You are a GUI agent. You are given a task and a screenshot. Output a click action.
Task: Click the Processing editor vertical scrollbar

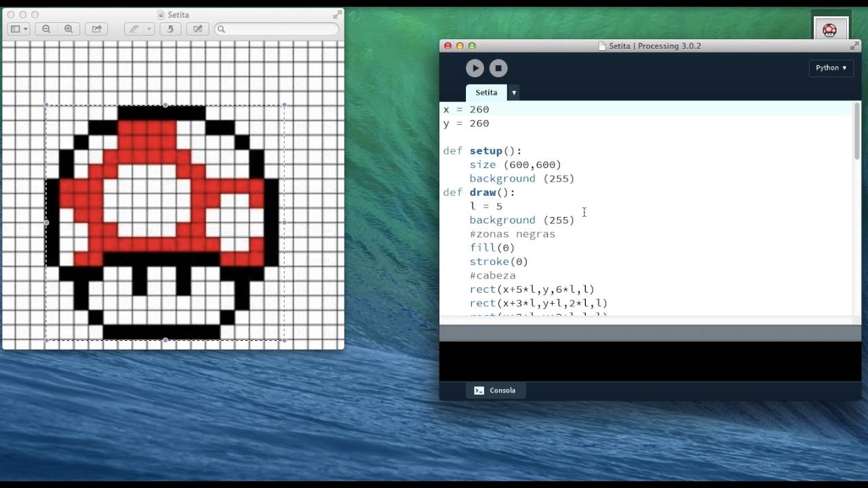pyautogui.click(x=857, y=131)
